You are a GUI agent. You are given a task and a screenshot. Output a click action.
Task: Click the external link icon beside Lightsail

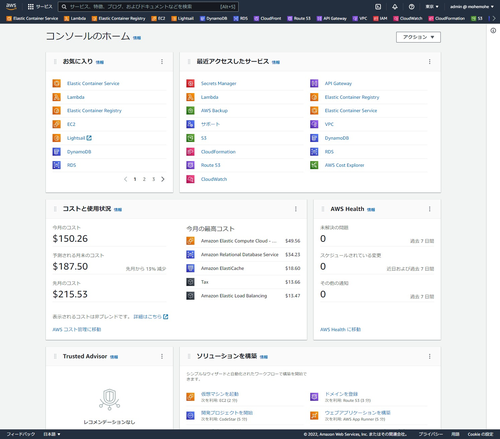point(89,138)
